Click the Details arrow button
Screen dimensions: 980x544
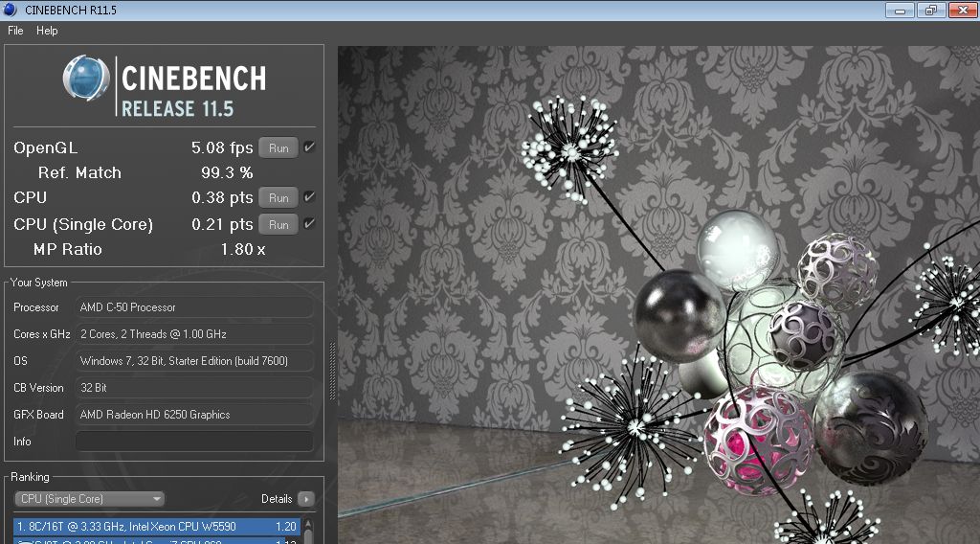[x=305, y=499]
